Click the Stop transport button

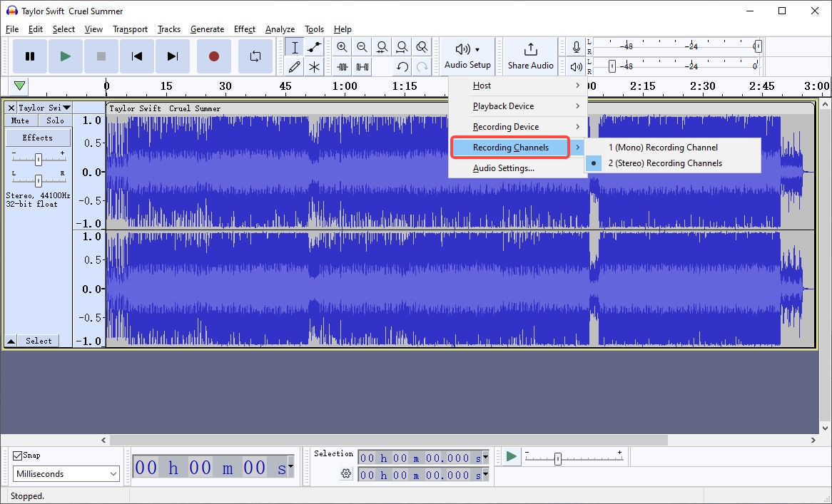tap(101, 56)
